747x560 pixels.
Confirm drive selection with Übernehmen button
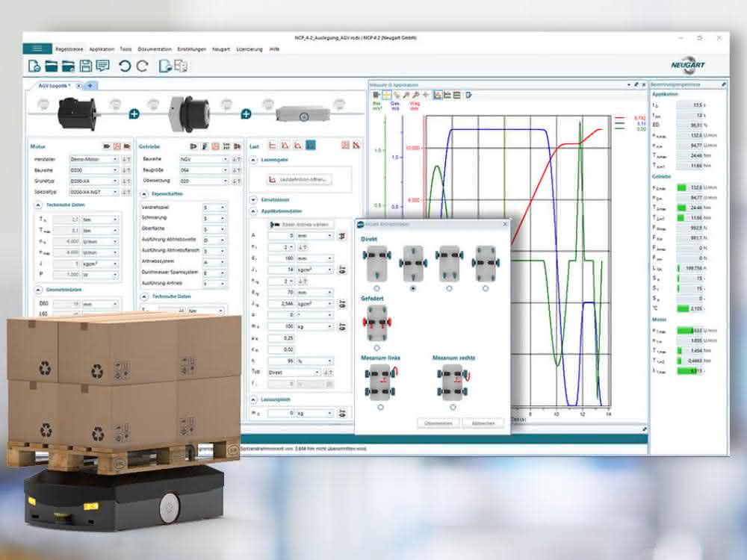[438, 423]
